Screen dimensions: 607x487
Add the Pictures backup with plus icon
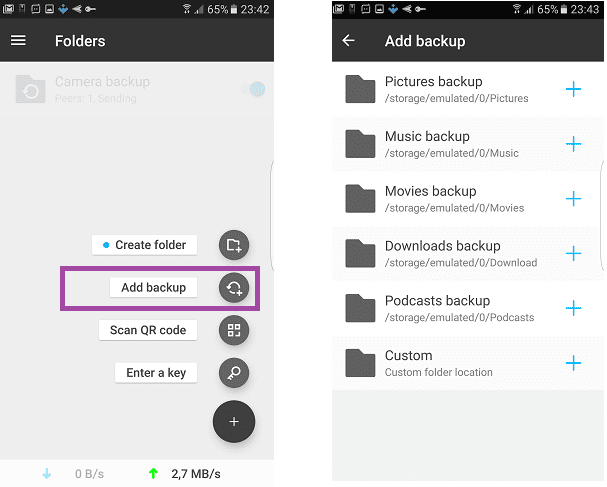coord(573,89)
